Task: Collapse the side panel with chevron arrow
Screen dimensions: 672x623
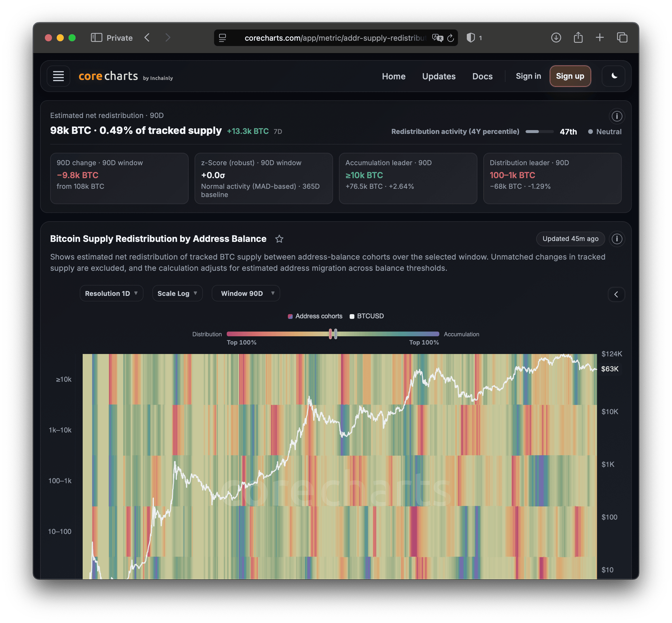Action: [x=616, y=294]
